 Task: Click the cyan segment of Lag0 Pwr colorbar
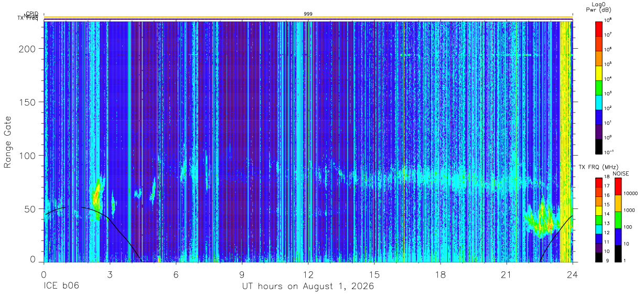click(x=598, y=101)
